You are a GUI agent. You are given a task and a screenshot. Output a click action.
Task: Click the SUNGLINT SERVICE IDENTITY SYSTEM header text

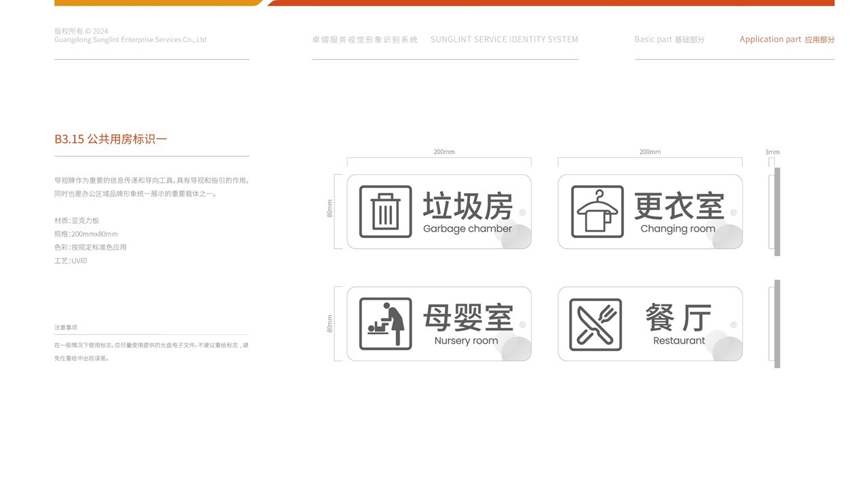505,38
